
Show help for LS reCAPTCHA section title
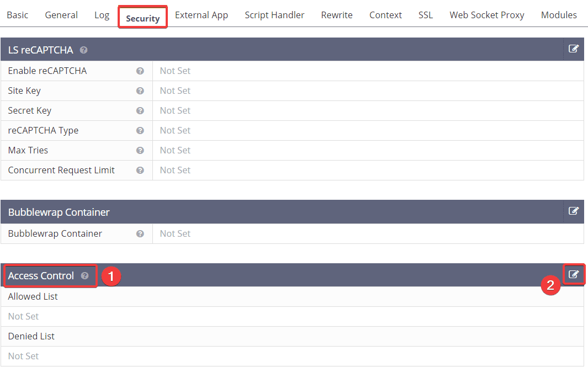83,50
